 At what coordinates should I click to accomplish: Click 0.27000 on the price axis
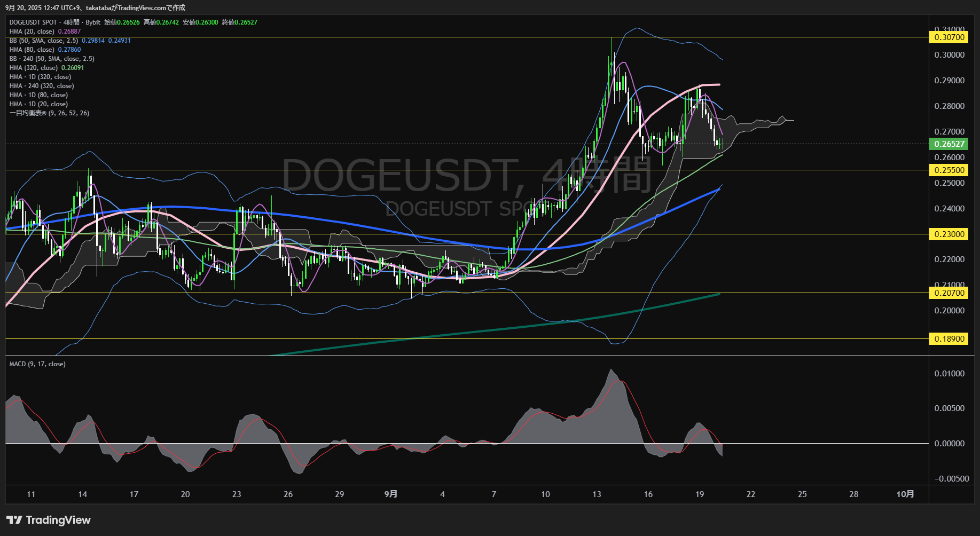(949, 132)
